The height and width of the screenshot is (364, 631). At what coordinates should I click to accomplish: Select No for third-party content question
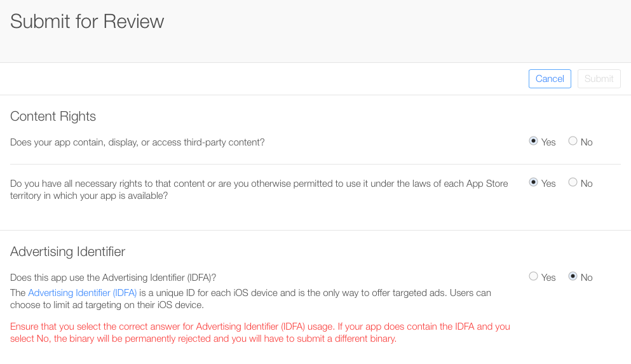click(x=573, y=141)
